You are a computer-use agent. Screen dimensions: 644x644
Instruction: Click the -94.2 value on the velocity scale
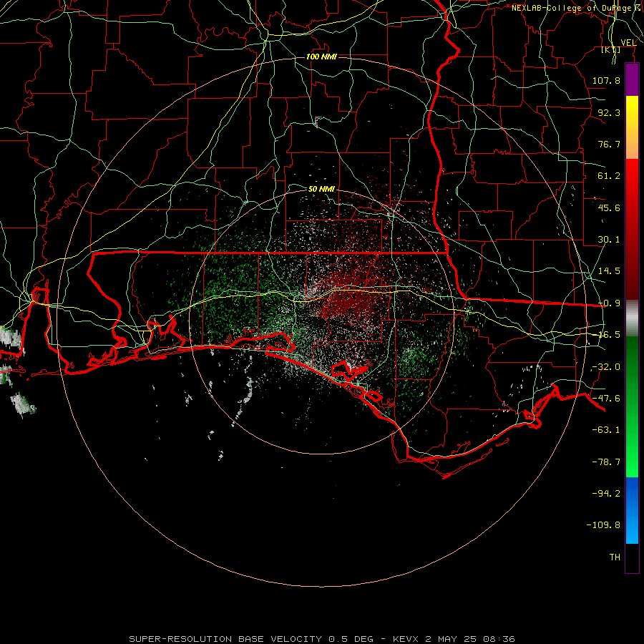[x=606, y=493]
